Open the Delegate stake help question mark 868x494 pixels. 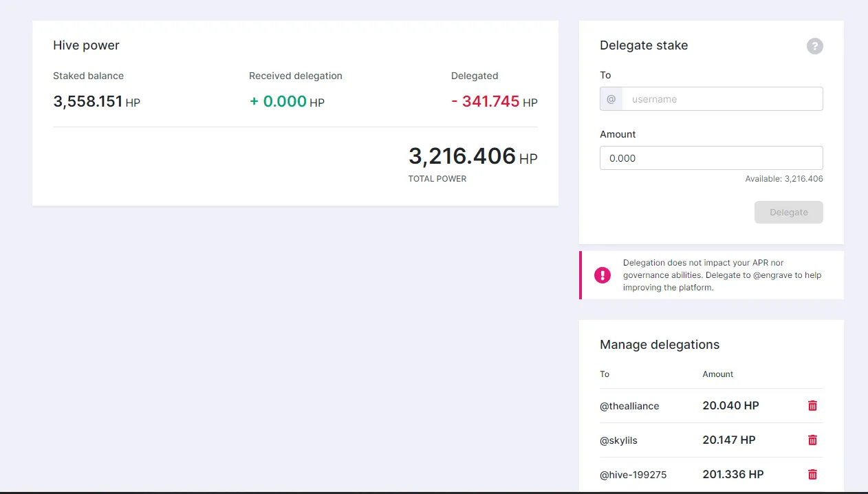click(x=814, y=46)
